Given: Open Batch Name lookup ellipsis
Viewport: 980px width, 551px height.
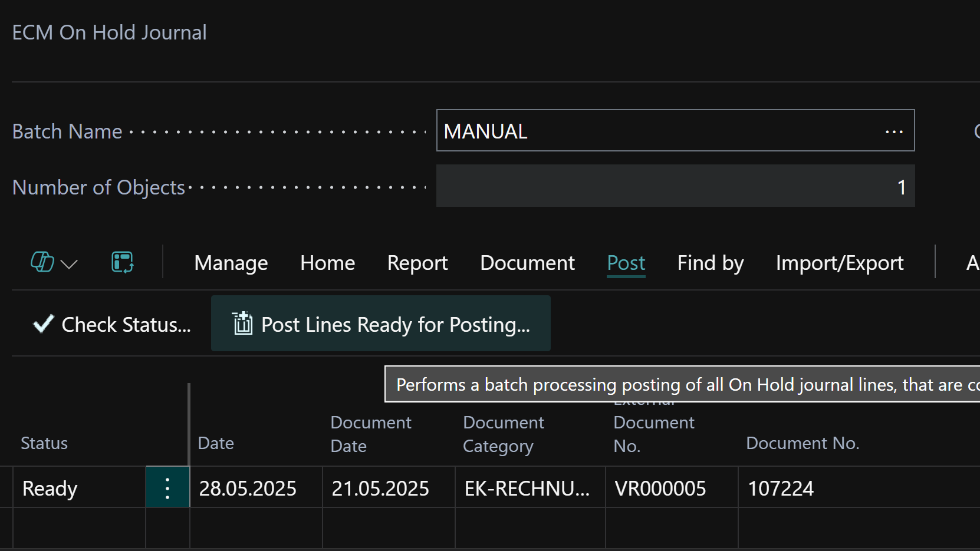Looking at the screenshot, I should [894, 131].
